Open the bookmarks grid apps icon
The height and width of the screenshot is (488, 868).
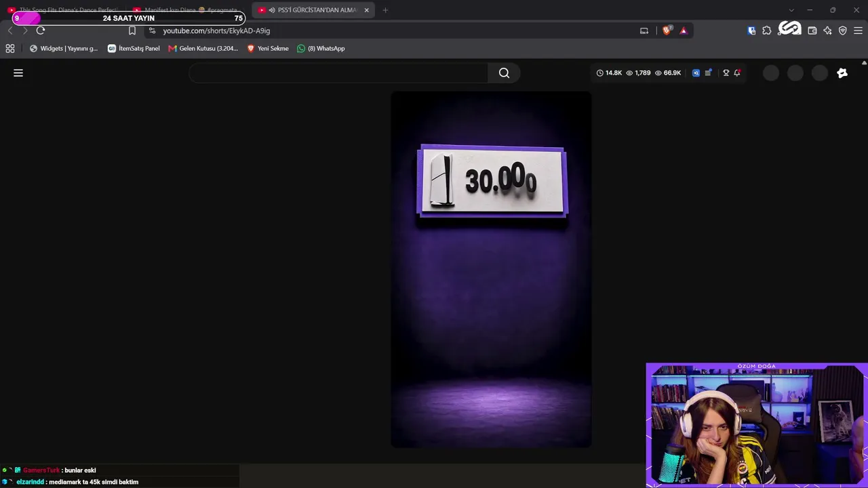coord(10,48)
